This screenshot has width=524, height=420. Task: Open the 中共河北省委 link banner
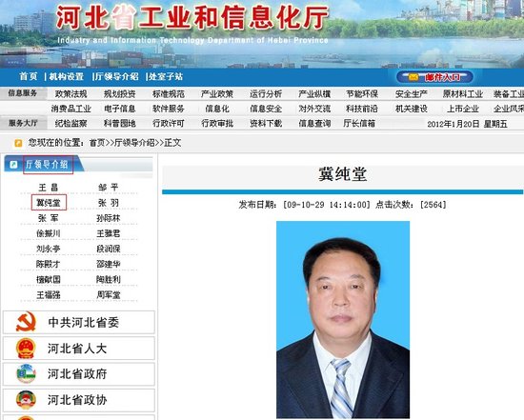coord(79,322)
